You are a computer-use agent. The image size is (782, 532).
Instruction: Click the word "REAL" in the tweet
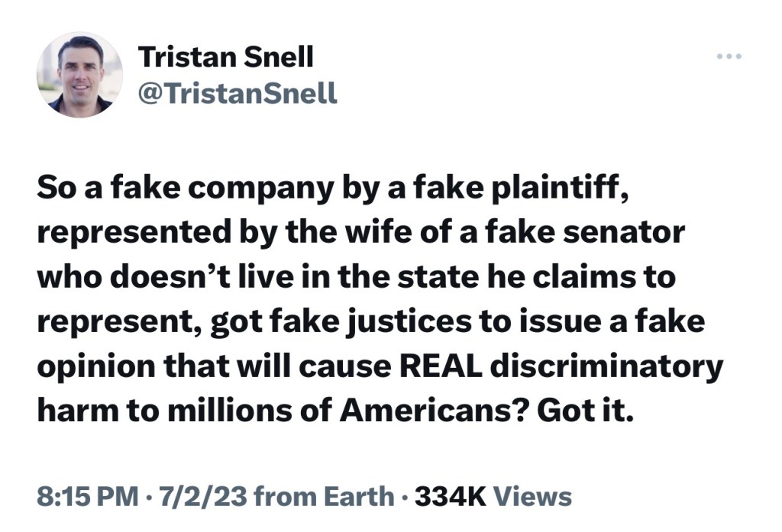(441, 367)
